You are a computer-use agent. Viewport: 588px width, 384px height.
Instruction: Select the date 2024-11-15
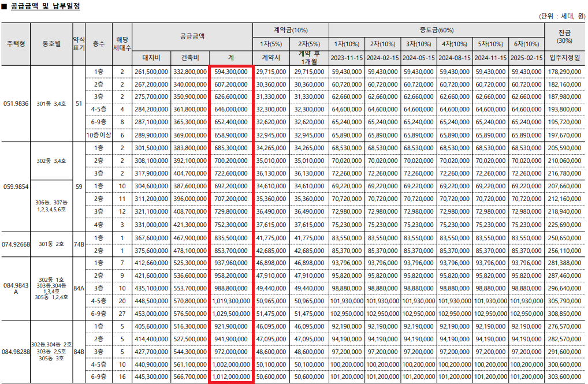(x=490, y=58)
